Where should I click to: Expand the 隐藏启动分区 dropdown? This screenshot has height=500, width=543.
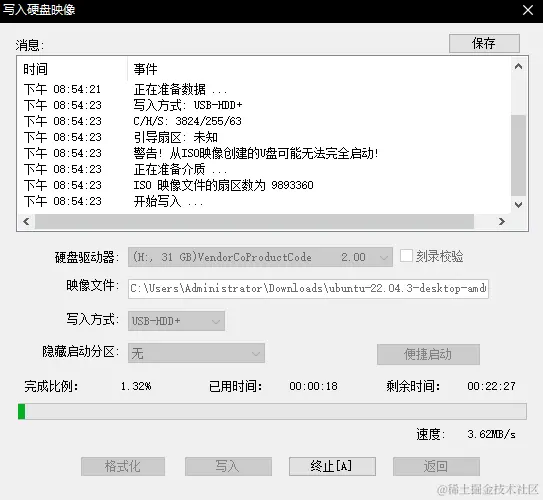196,353
